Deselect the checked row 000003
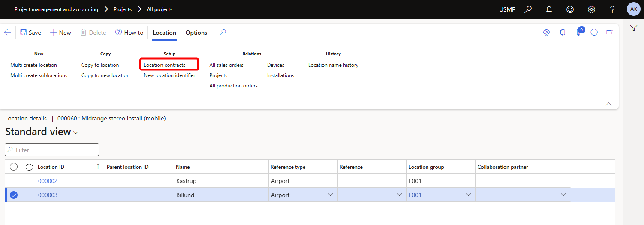The width and height of the screenshot is (644, 225). 14,195
